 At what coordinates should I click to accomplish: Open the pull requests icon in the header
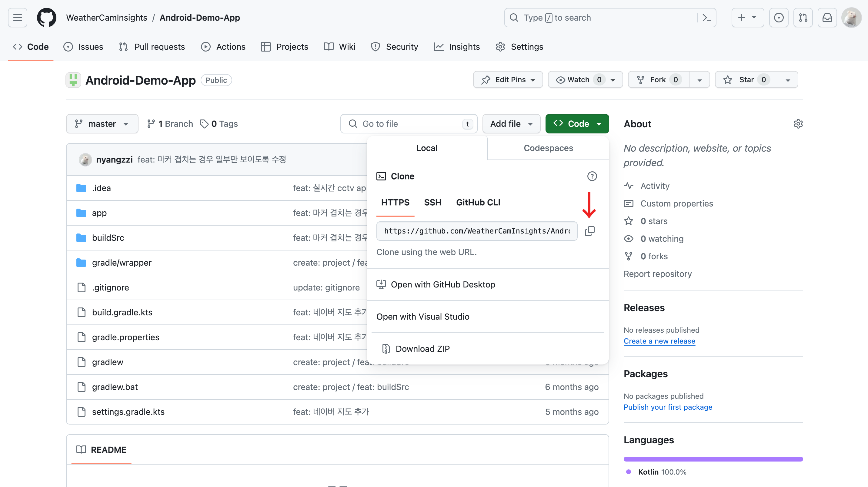tap(803, 18)
